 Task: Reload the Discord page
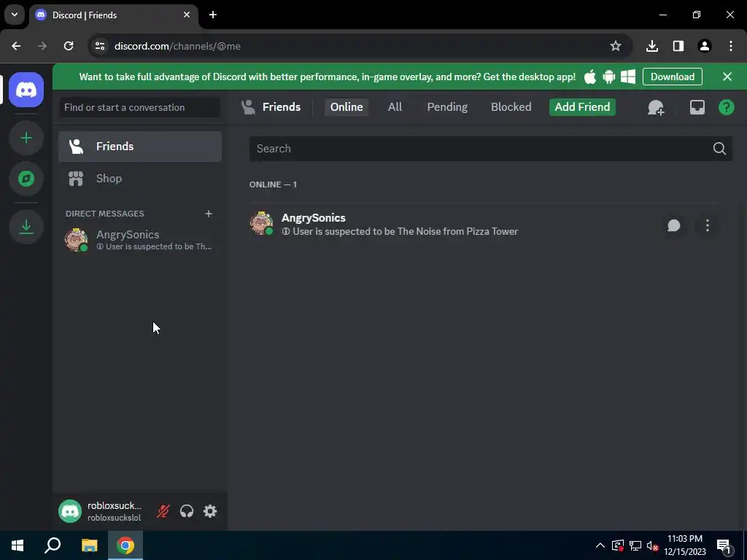pos(69,46)
